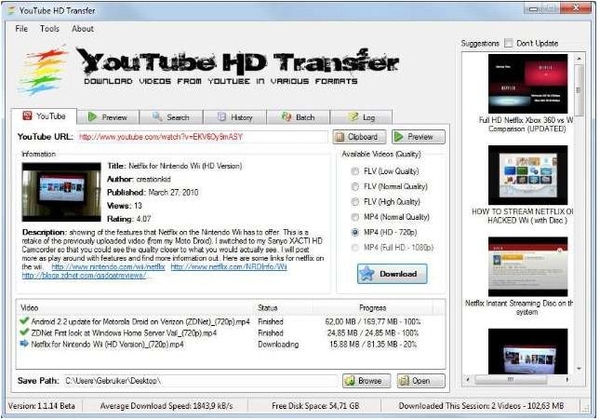Open the About menu
600x420 pixels.
click(83, 29)
